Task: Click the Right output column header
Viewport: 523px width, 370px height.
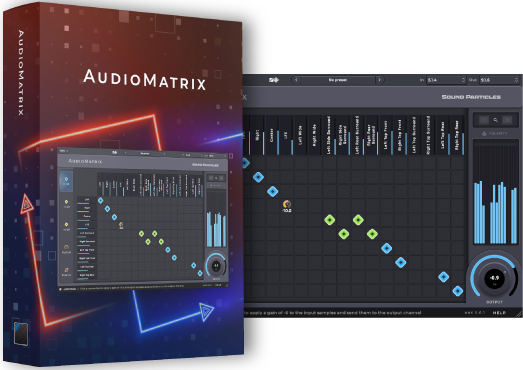Action: (258, 135)
